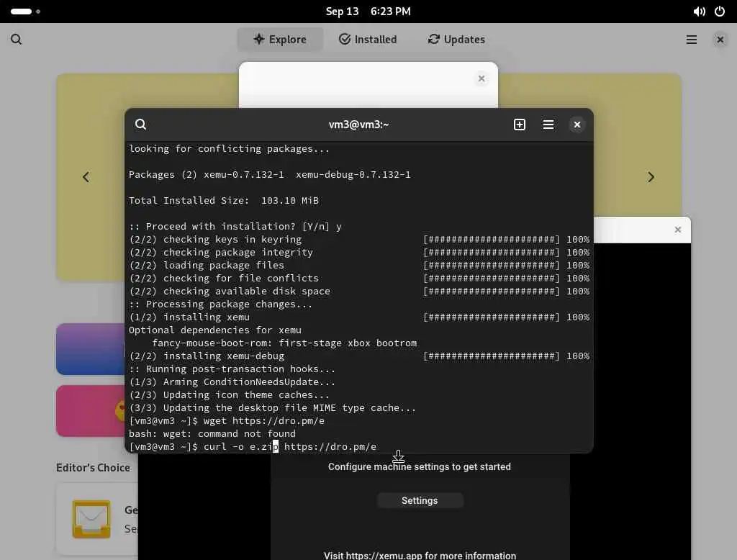Click the 'Packages (2) xemu-0.7.132-1' line
Screen dimensions: 737x560
pyautogui.click(x=270, y=174)
